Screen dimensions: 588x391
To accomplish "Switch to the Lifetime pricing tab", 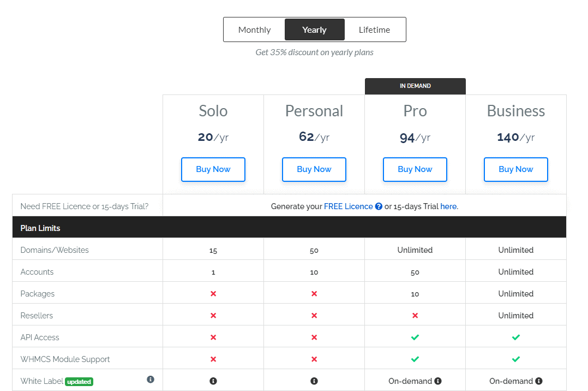I will click(374, 29).
